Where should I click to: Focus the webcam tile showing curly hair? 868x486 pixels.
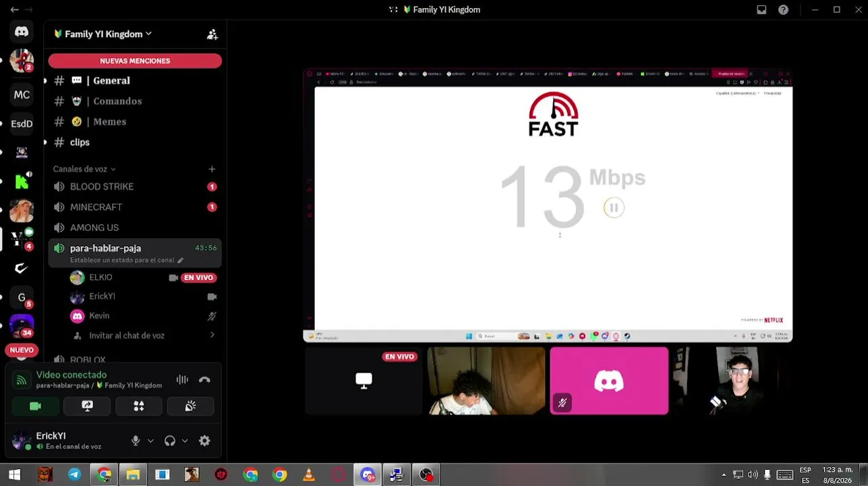486,381
